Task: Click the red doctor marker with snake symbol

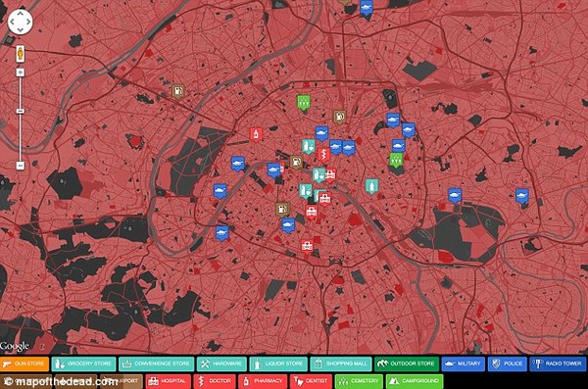Action: tap(323, 155)
